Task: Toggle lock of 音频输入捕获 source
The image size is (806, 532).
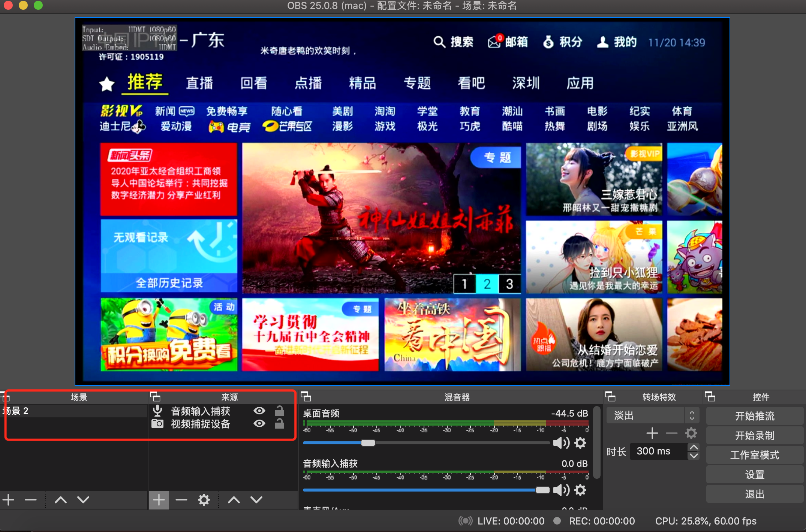Action: coord(280,411)
